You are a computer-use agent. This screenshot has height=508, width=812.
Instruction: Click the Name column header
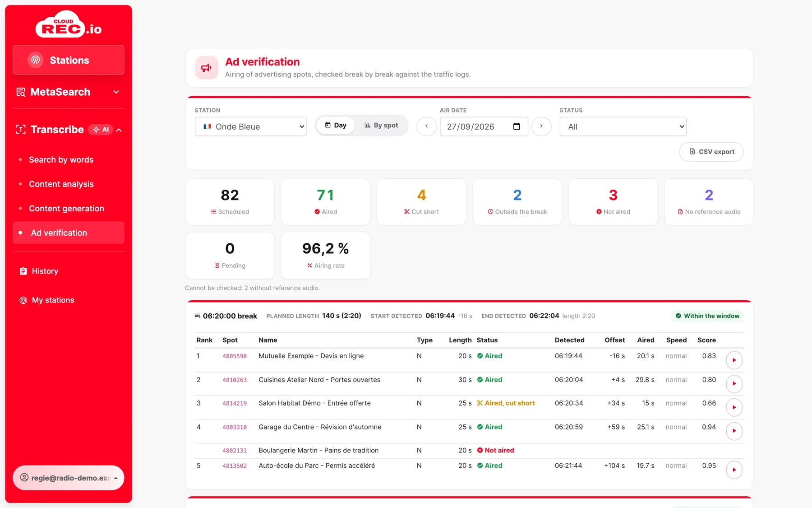point(268,340)
